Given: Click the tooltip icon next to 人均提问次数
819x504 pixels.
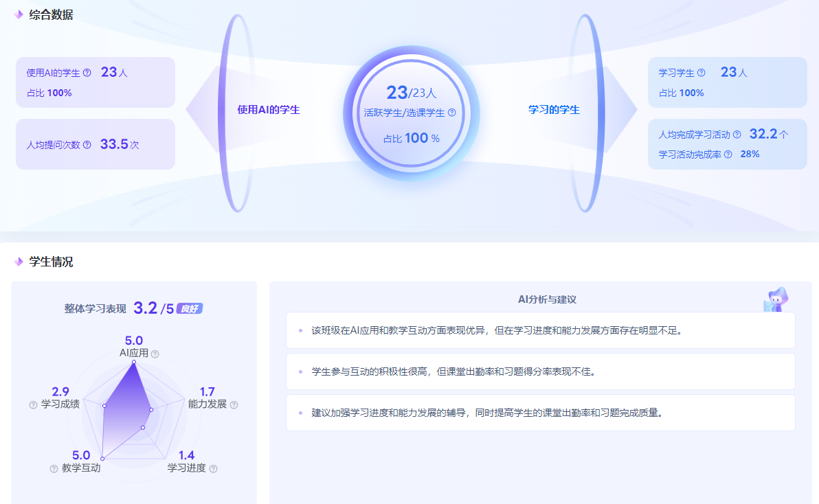Looking at the screenshot, I should (87, 145).
